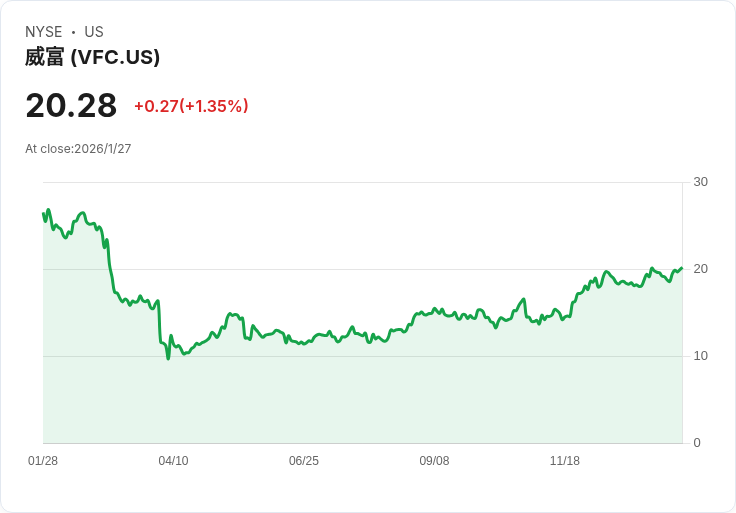Select the 01/28 date on the x-axis
The width and height of the screenshot is (736, 513).
pos(43,461)
